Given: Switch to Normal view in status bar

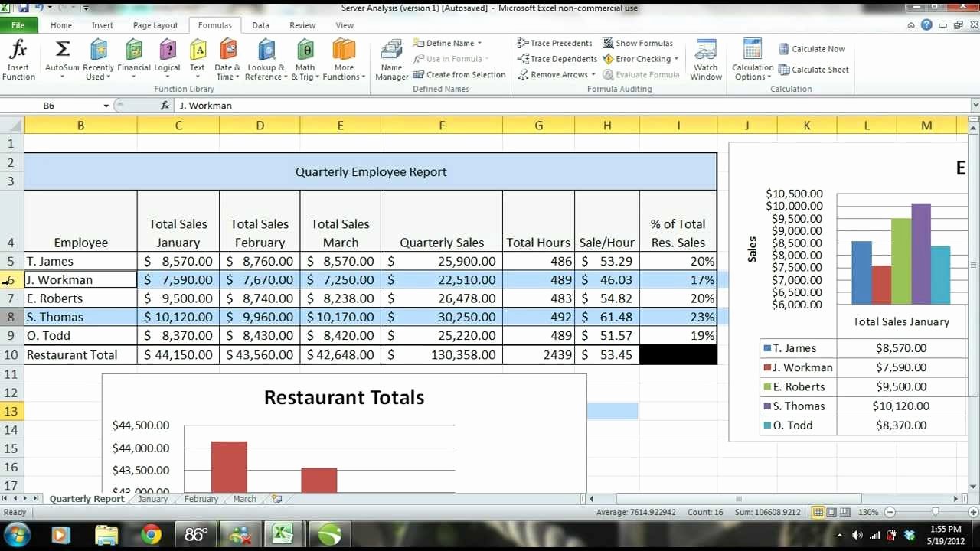Looking at the screenshot, I should 818,512.
